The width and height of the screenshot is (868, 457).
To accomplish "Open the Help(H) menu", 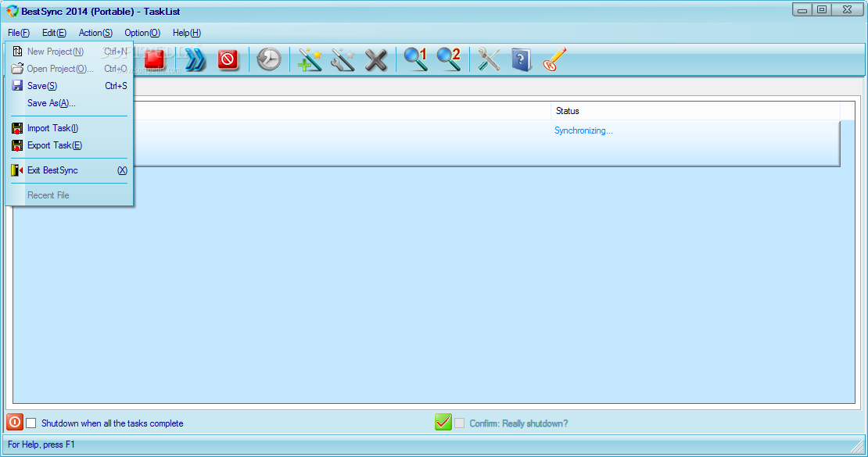I will tap(187, 33).
